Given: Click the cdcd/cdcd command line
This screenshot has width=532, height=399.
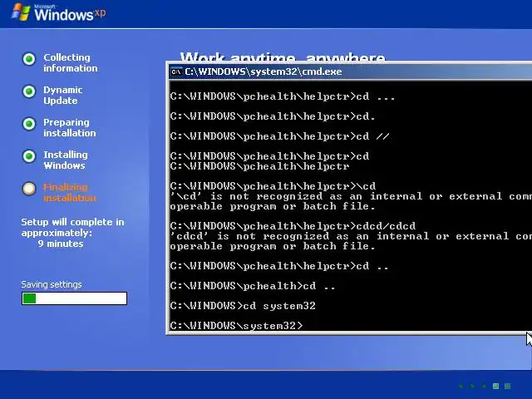Looking at the screenshot, I should click(x=293, y=226).
